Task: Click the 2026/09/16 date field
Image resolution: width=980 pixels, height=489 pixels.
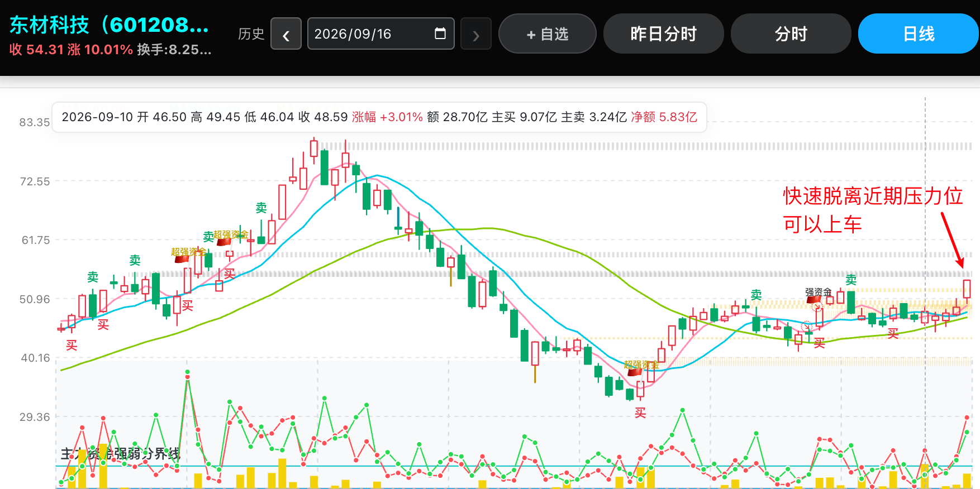Action: 380,34
